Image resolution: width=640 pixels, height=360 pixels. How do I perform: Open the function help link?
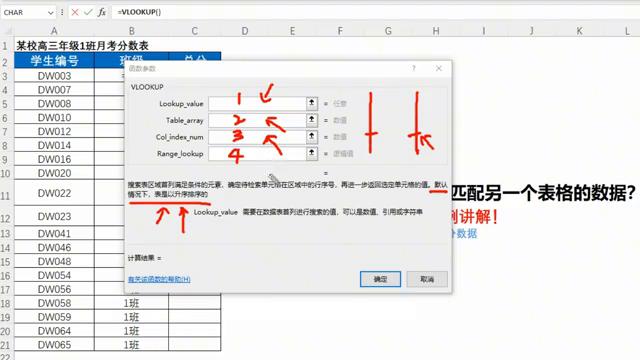click(x=159, y=279)
